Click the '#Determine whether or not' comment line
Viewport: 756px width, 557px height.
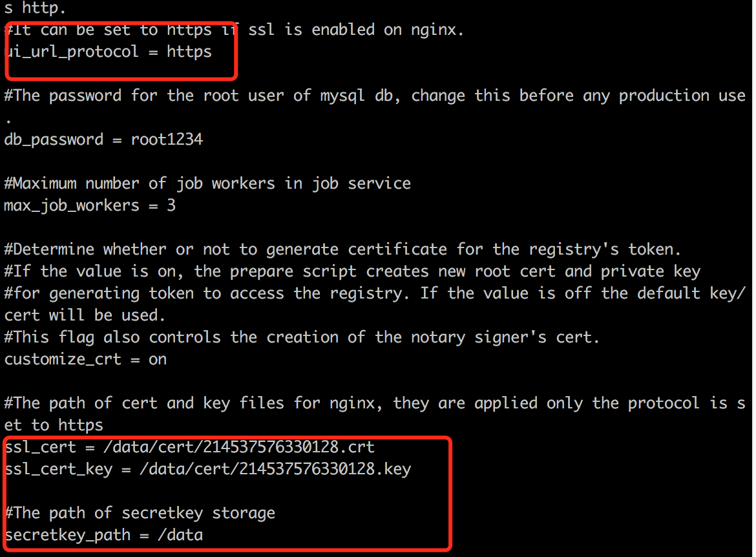pyautogui.click(x=342, y=249)
